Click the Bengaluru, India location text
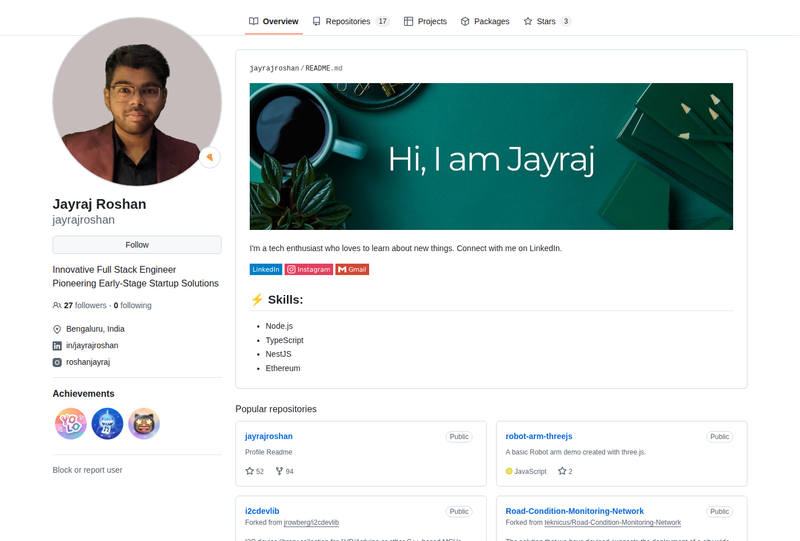The image size is (800, 541). (x=95, y=329)
